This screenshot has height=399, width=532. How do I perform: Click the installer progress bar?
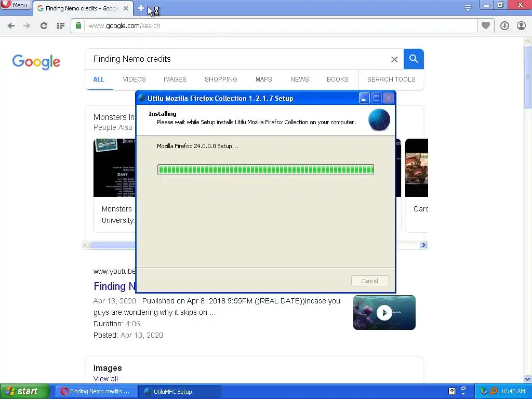tap(265, 170)
